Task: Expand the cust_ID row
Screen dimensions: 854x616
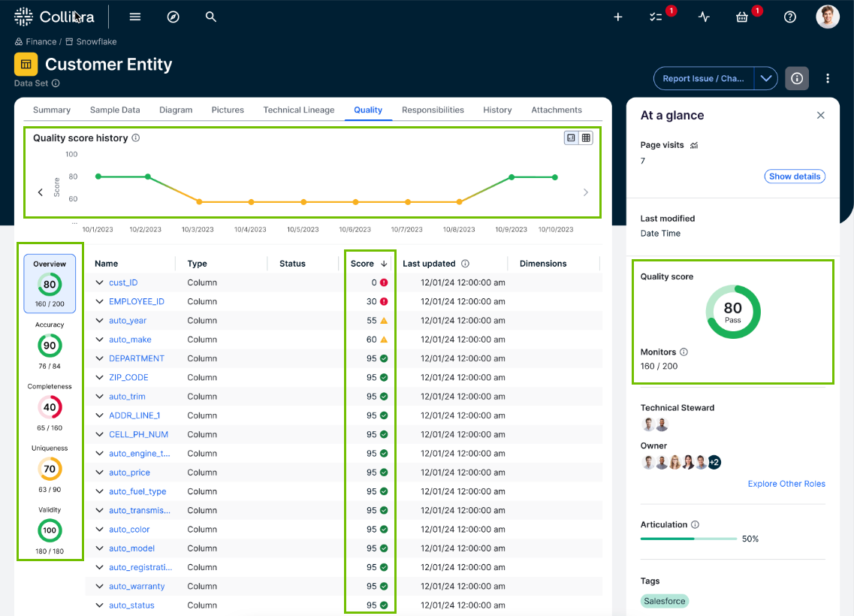Action: pos(99,282)
